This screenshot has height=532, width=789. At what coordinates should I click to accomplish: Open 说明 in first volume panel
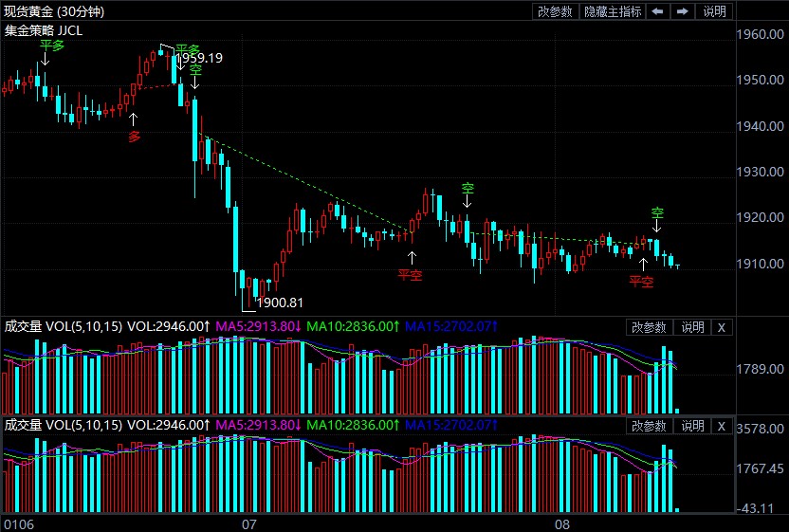point(692,327)
